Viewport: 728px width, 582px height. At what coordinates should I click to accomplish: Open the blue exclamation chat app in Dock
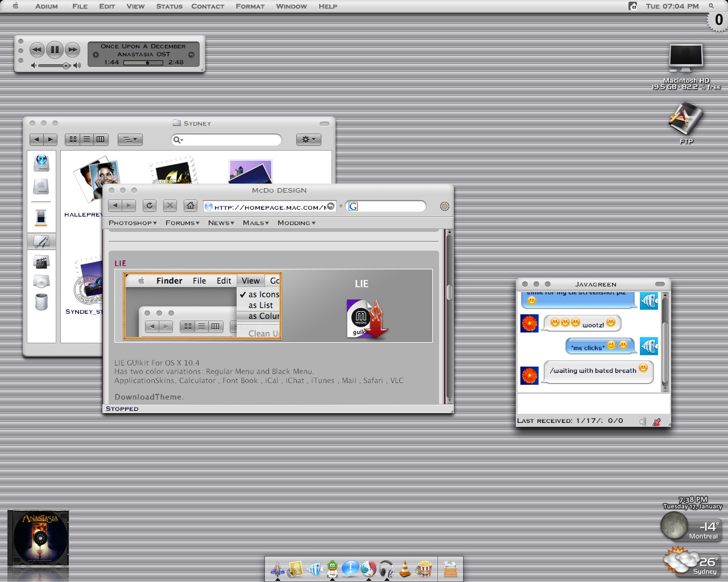pos(350,568)
